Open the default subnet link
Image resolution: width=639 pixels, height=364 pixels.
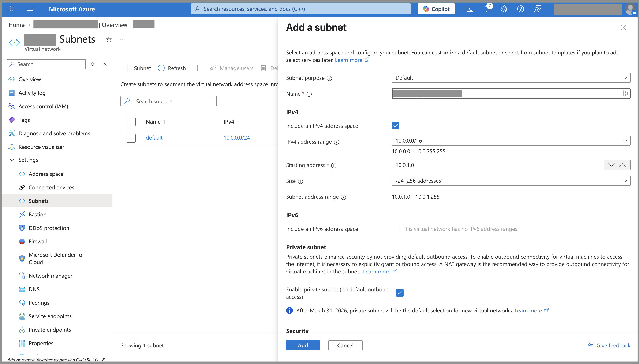coord(154,138)
